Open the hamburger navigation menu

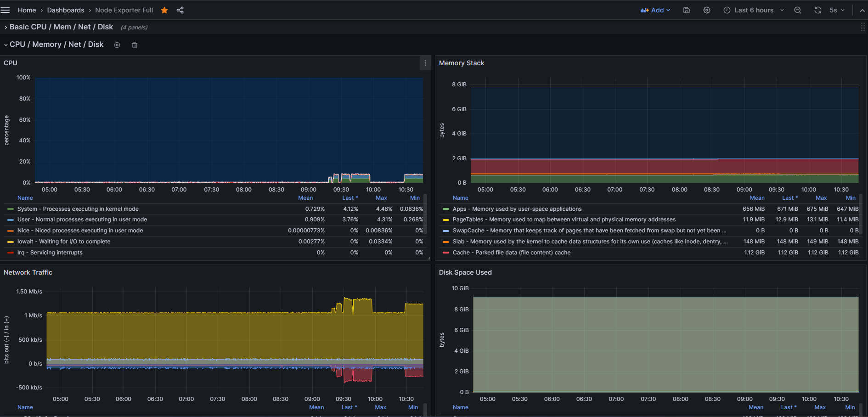click(x=6, y=10)
